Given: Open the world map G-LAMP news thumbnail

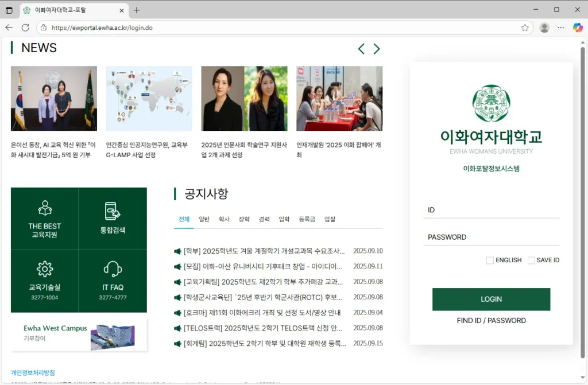Looking at the screenshot, I should tap(149, 99).
